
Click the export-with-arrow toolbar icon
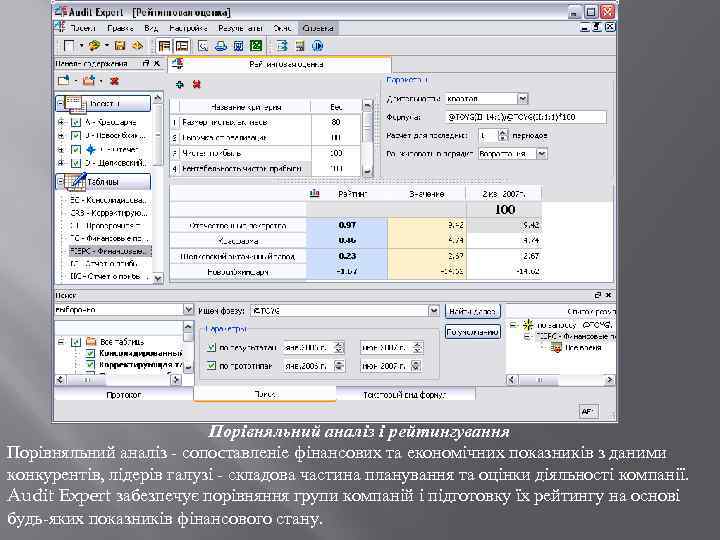(x=282, y=46)
